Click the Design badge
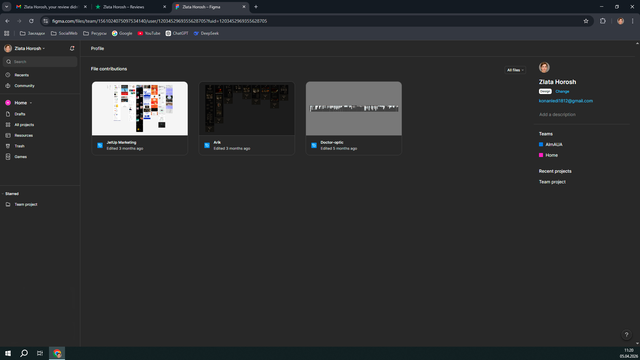640x360 pixels. 545,91
